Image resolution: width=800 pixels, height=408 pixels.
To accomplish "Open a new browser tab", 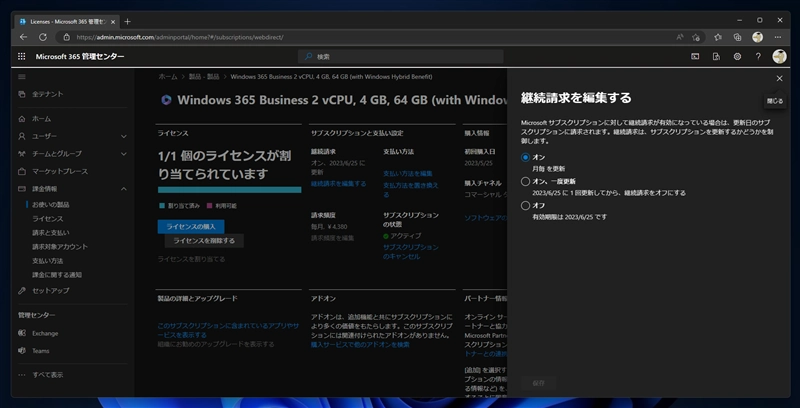I will click(x=128, y=21).
